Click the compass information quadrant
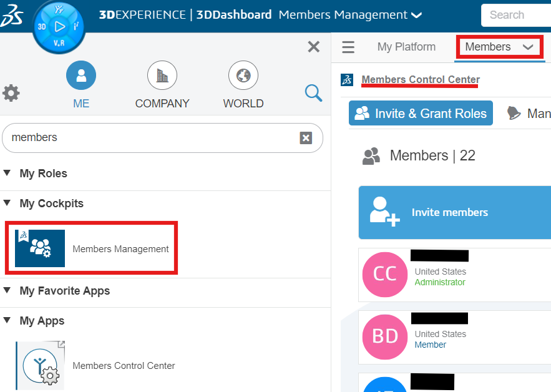Screen dimensions: 551x392 coord(76,26)
